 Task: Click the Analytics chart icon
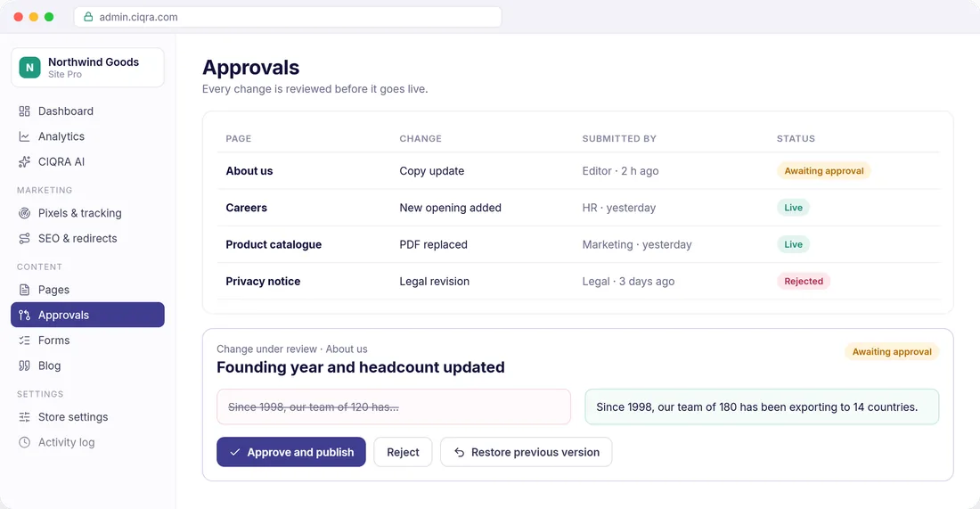[24, 136]
